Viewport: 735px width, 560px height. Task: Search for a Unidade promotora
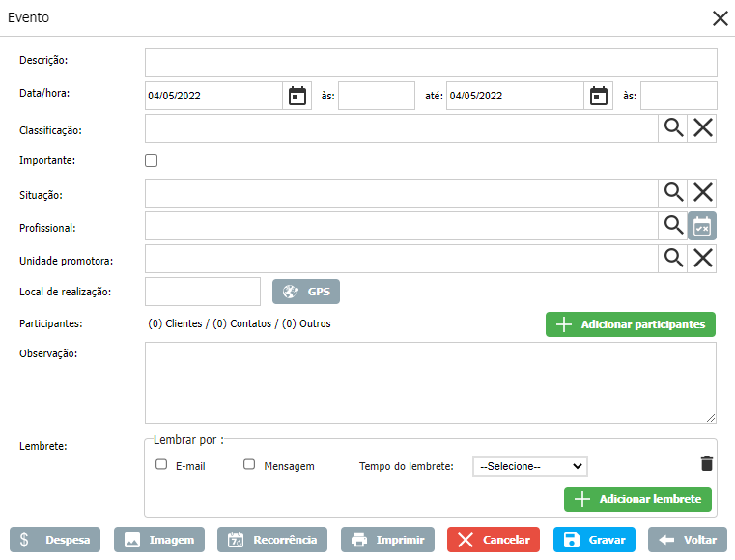pyautogui.click(x=673, y=258)
